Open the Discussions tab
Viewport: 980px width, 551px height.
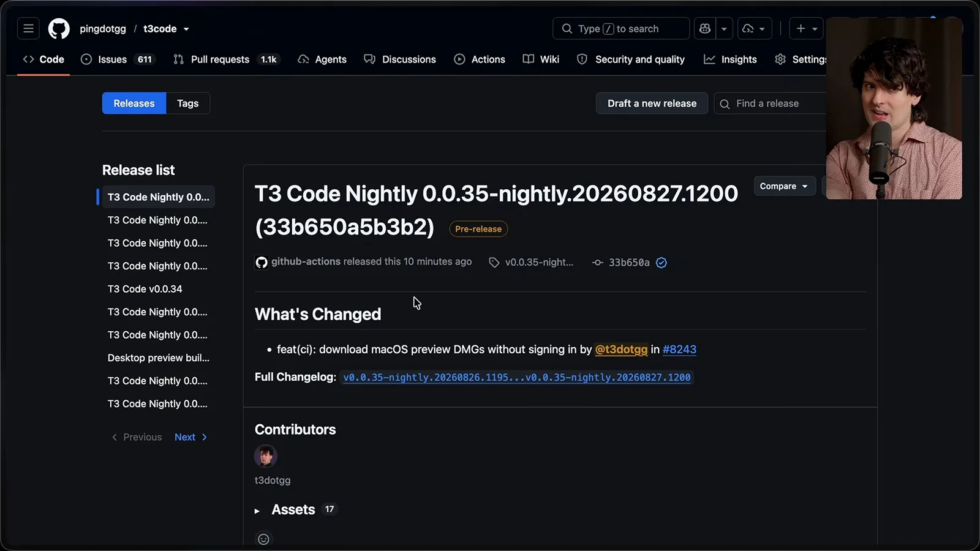coord(400,59)
